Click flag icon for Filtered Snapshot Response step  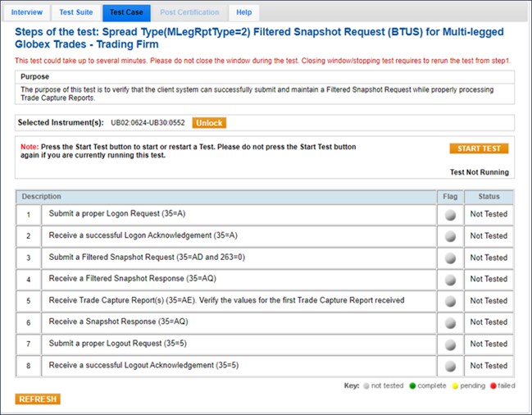pos(449,280)
